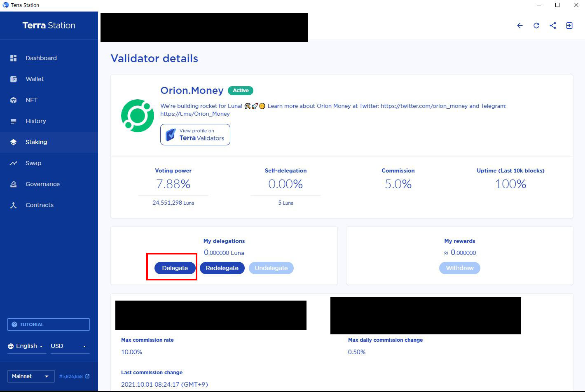Click the validator description text
The width and height of the screenshot is (585, 392).
point(333,110)
